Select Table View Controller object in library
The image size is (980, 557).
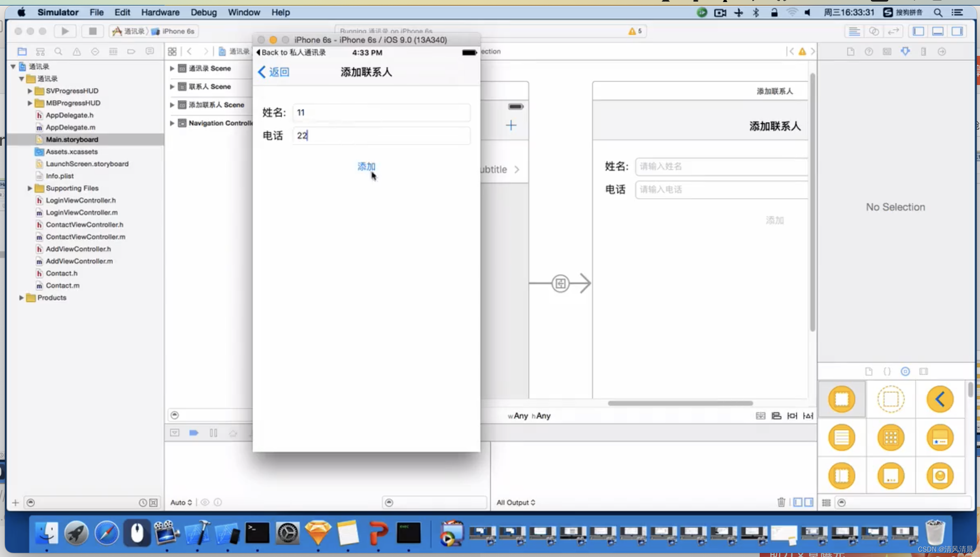[842, 437]
